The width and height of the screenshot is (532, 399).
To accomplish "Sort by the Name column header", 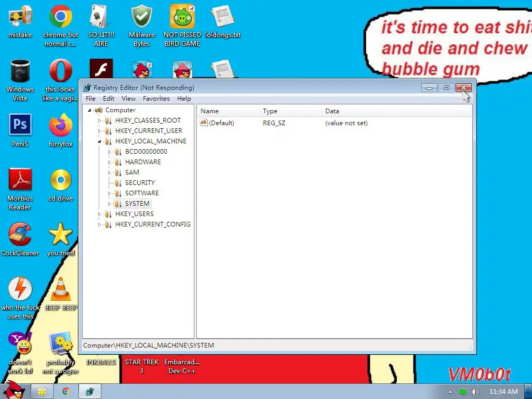I will [229, 111].
